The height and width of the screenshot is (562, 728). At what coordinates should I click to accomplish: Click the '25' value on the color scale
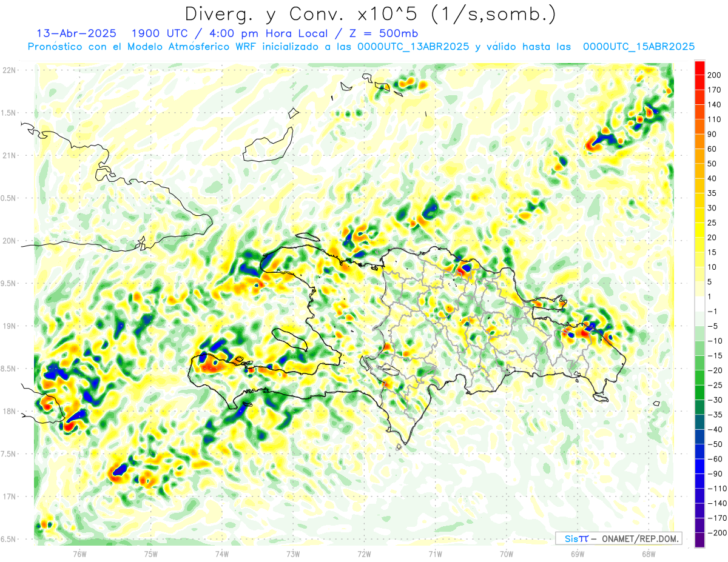(713, 222)
